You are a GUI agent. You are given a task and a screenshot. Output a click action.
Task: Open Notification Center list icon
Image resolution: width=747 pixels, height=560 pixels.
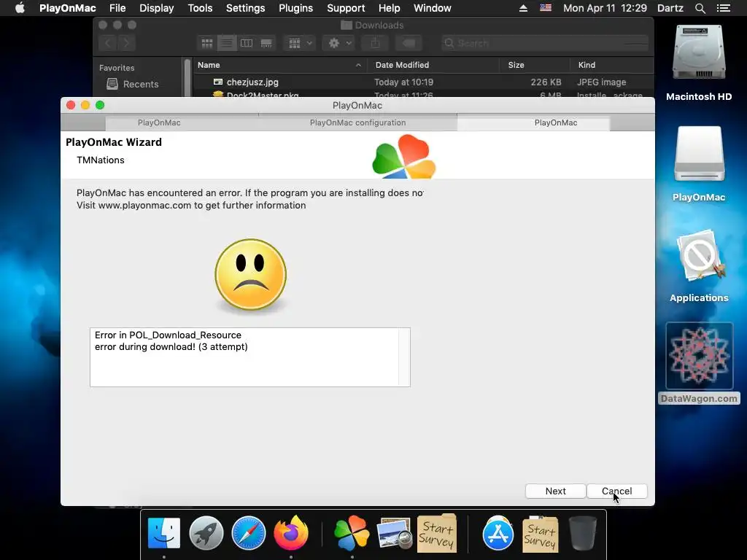723,8
